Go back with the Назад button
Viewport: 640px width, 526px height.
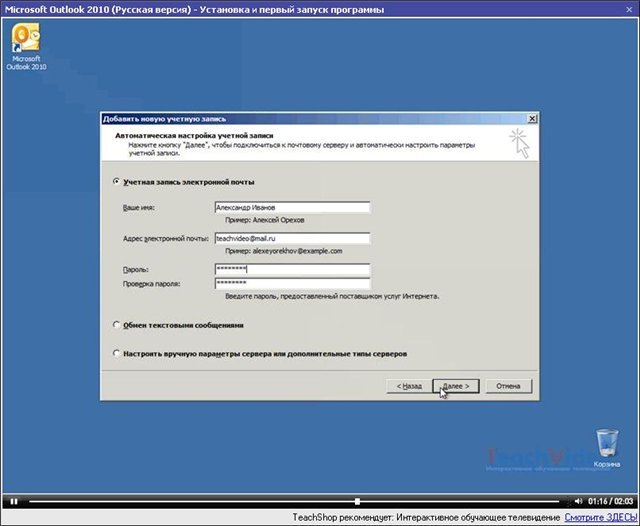pyautogui.click(x=409, y=386)
